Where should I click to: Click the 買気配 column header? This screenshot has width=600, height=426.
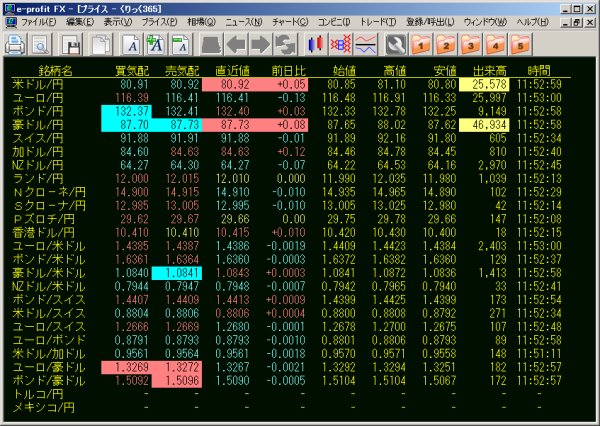132,70
